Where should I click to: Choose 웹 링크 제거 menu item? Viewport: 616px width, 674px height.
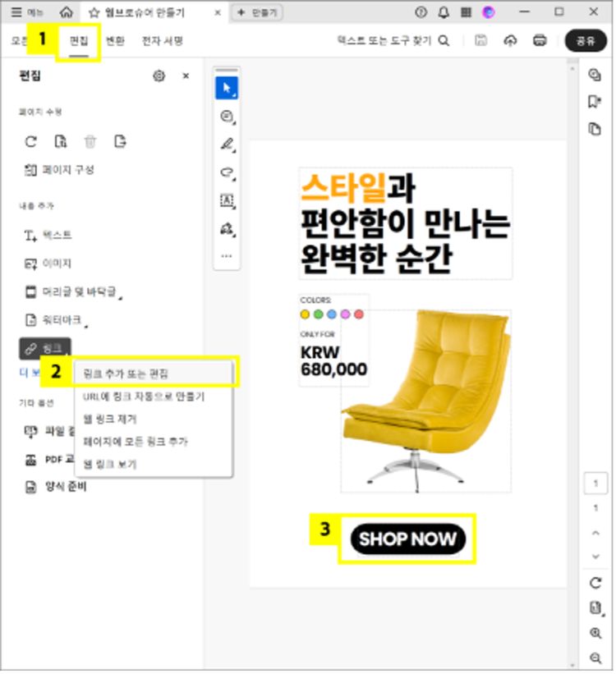point(154,420)
